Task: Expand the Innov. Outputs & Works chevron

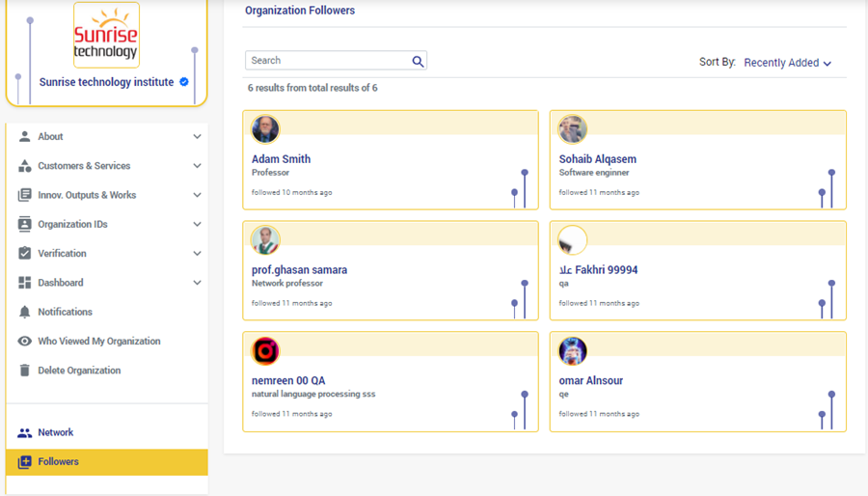Action: coord(197,195)
